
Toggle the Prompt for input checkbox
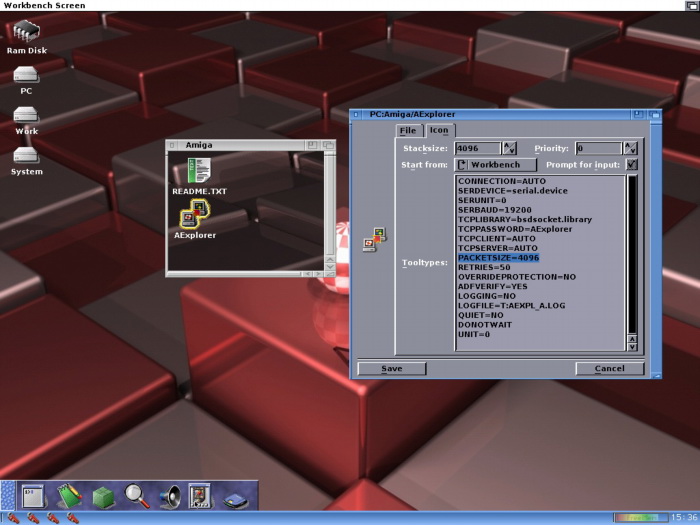click(631, 164)
